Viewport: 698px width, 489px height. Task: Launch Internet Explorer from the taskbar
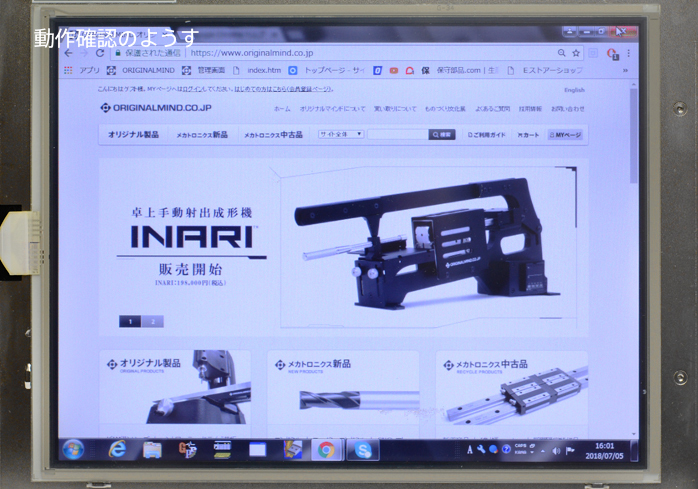tap(118, 449)
